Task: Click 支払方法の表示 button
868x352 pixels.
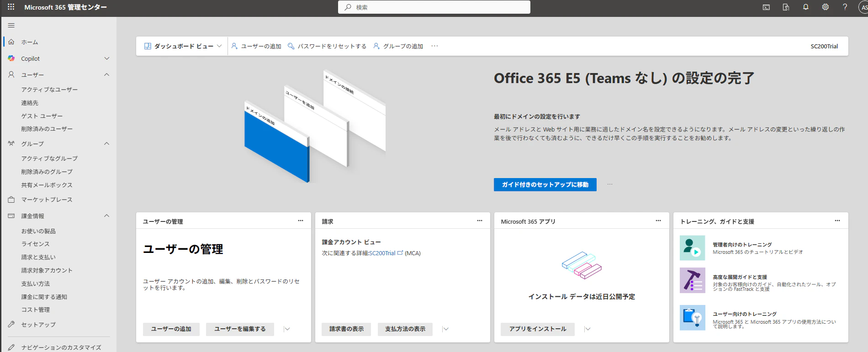Action: tap(405, 329)
